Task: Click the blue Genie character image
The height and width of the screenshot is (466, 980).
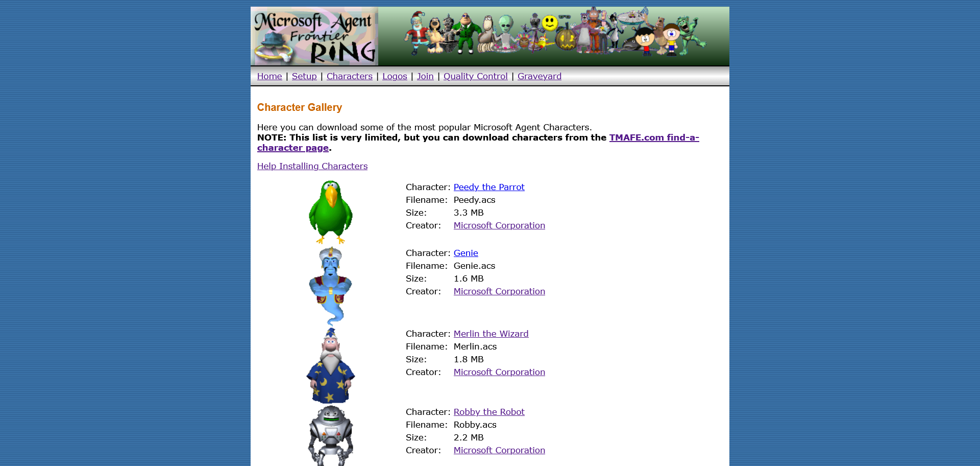Action: (x=331, y=286)
